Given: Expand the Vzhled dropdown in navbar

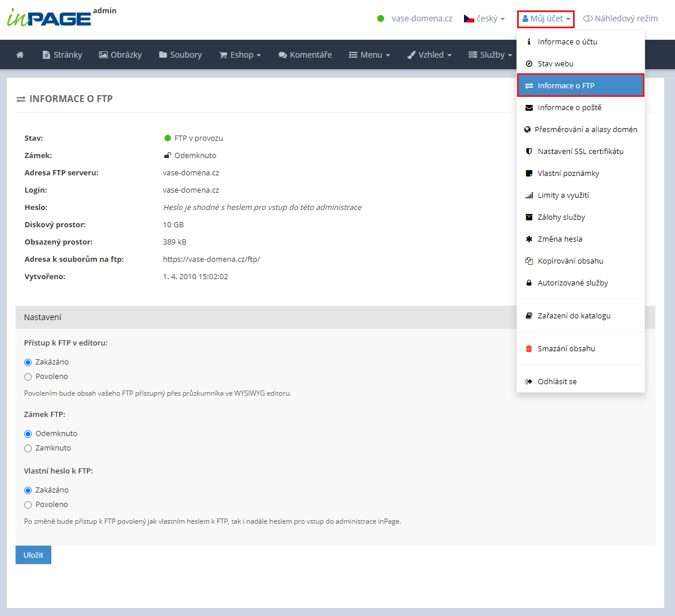Looking at the screenshot, I should click(429, 55).
